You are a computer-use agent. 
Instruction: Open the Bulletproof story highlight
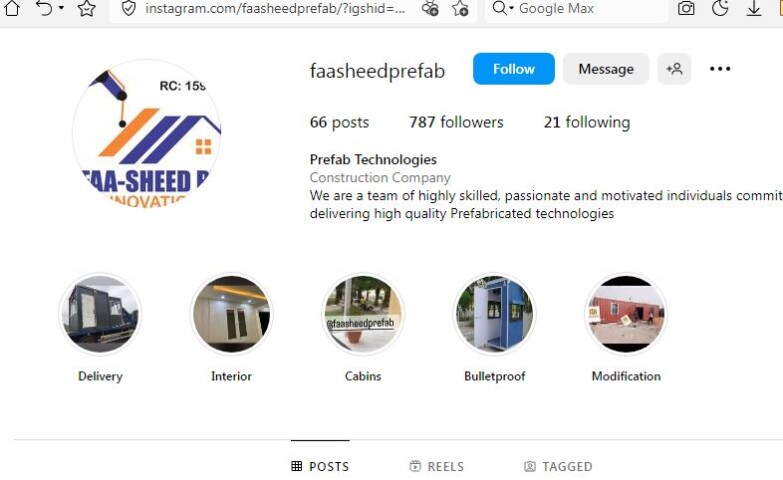tap(494, 314)
